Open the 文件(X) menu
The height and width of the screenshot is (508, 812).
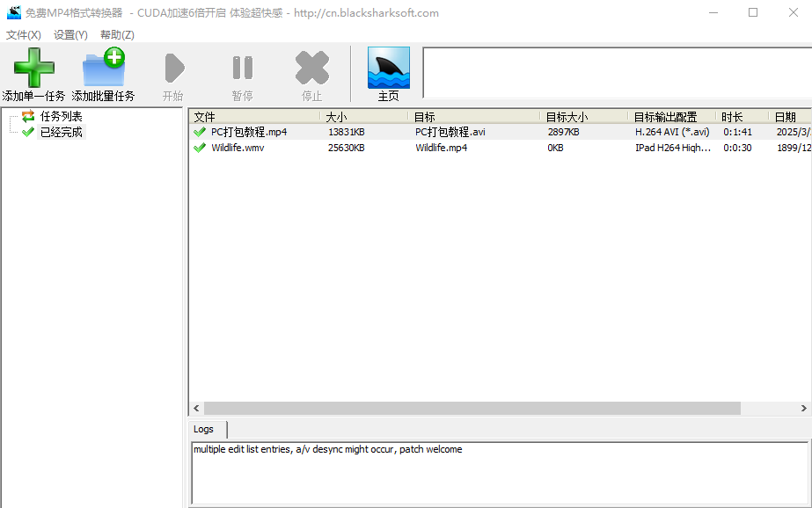point(23,34)
